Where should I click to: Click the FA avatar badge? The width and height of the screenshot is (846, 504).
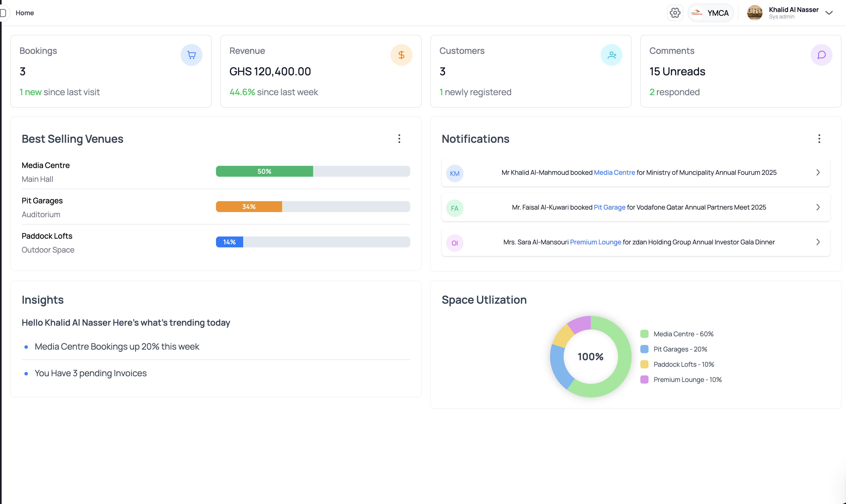coord(455,208)
